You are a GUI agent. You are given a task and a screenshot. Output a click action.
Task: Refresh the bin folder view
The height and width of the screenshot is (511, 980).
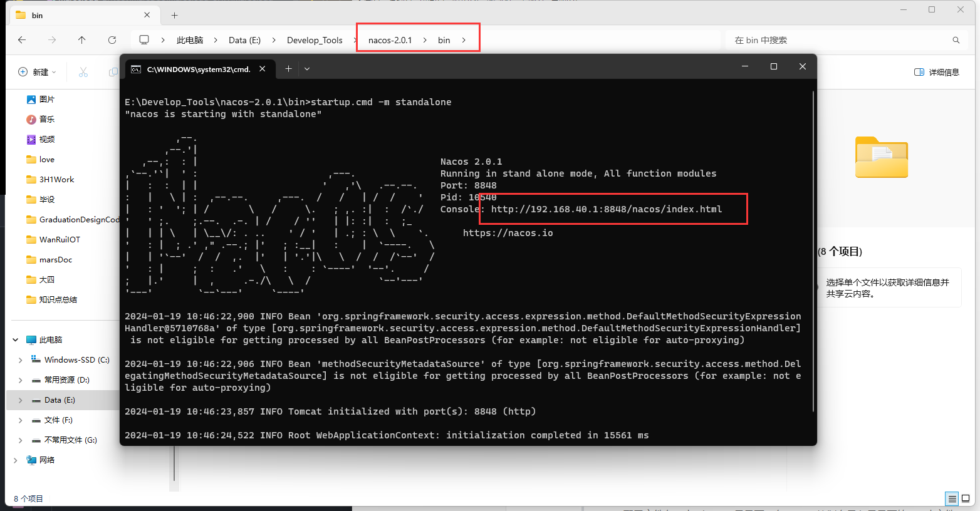pyautogui.click(x=112, y=40)
